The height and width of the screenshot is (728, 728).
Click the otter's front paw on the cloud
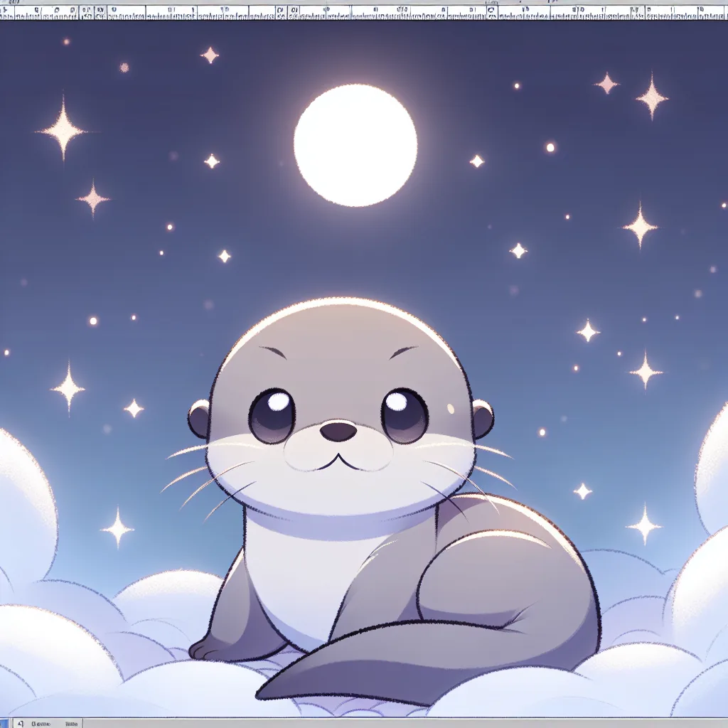(210, 648)
